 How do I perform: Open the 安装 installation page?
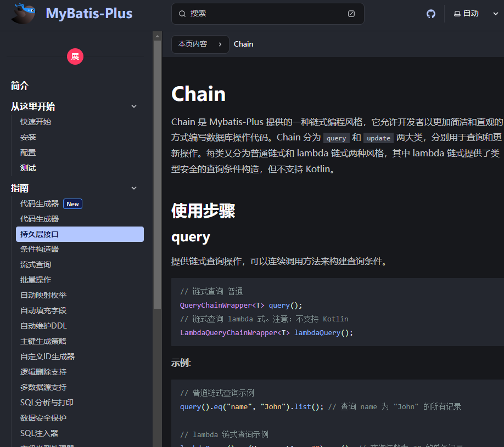(27, 137)
